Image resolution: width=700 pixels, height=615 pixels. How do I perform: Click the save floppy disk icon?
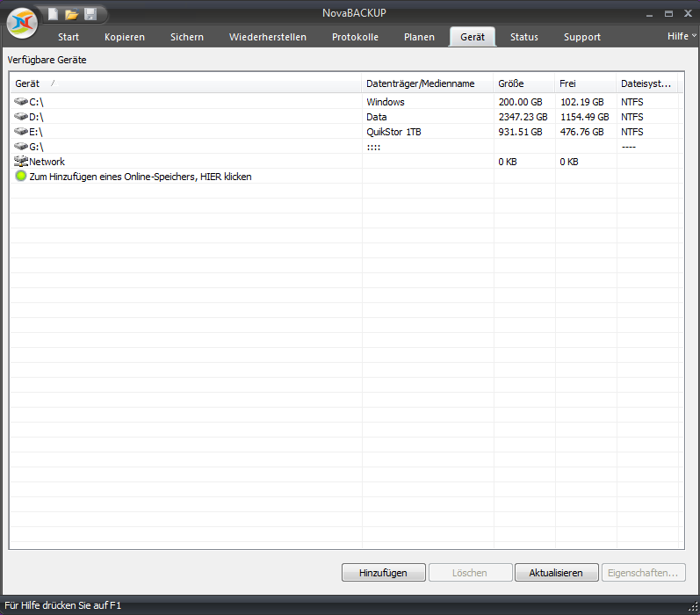coord(90,14)
